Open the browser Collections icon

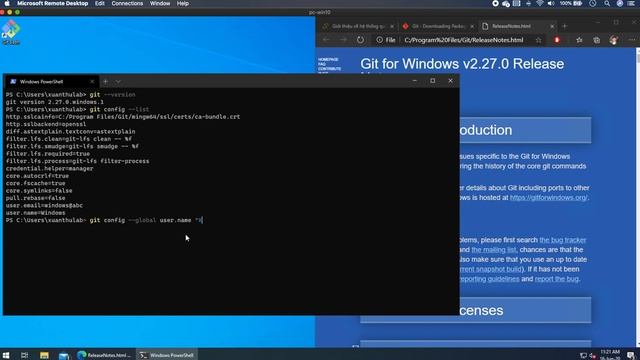[597, 40]
